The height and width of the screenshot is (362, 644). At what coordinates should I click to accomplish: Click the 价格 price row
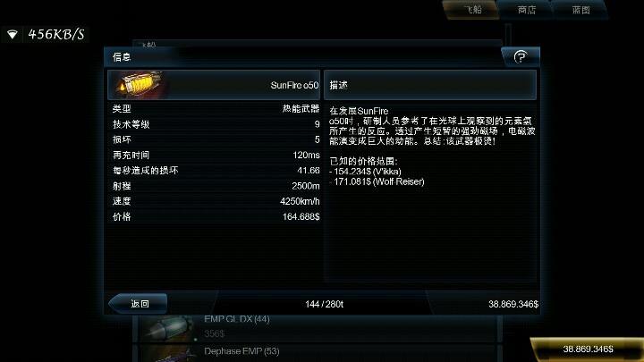(216, 216)
